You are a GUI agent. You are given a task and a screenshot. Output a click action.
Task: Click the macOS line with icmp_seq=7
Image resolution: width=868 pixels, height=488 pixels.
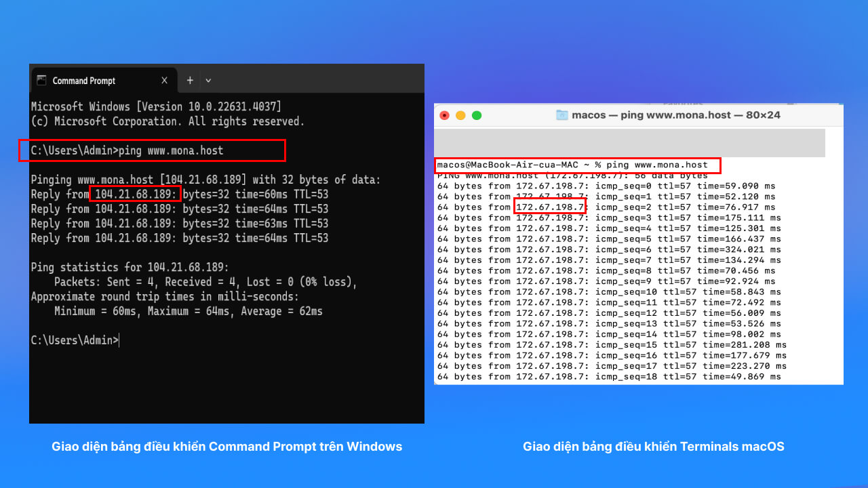(609, 260)
